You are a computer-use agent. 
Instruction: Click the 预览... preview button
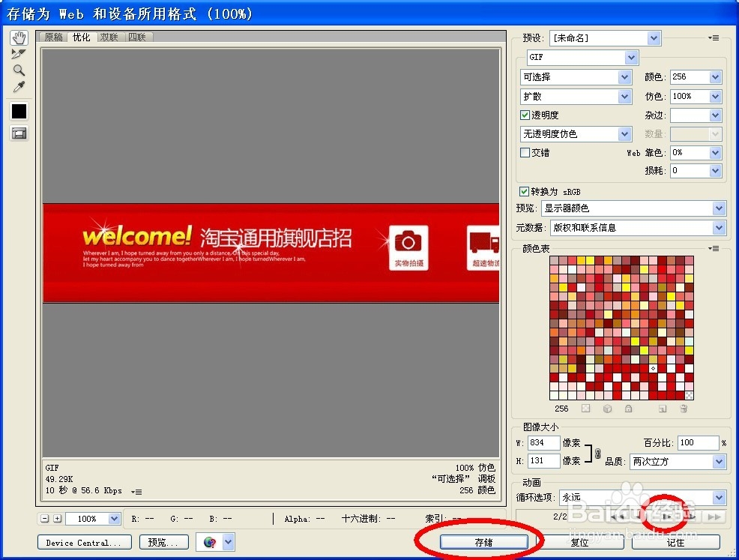click(163, 543)
